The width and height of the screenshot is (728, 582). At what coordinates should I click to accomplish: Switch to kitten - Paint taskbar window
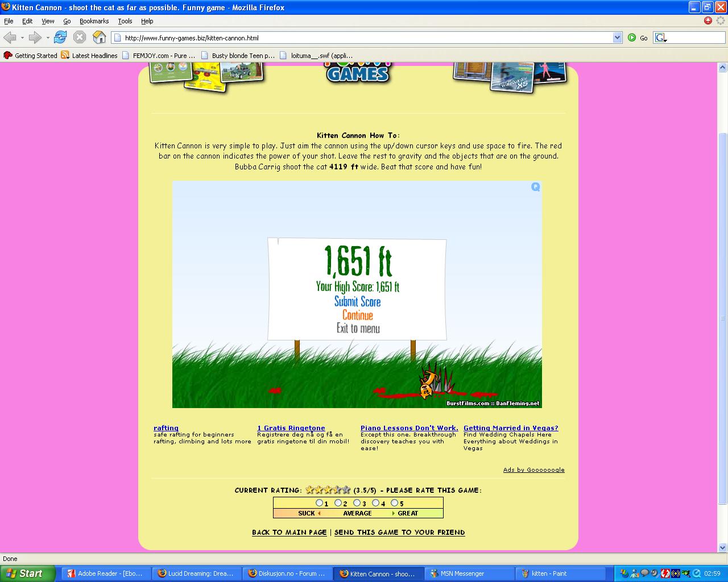coord(561,573)
